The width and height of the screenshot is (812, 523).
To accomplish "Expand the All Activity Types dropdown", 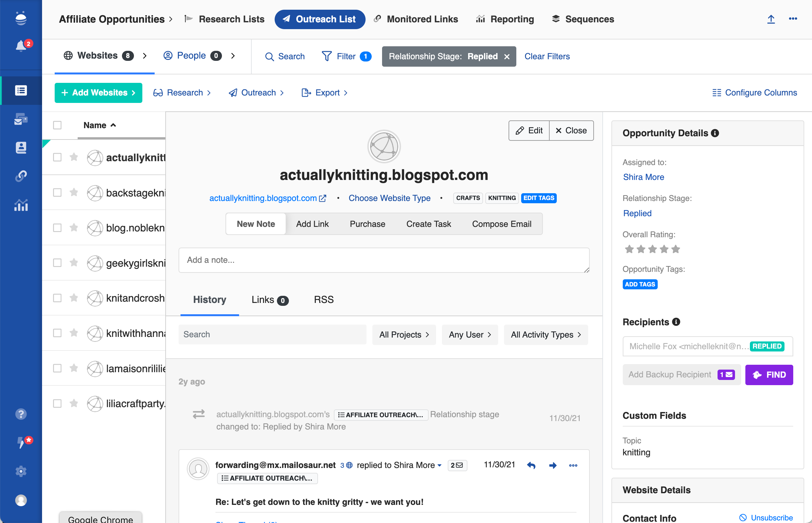I will coord(545,335).
